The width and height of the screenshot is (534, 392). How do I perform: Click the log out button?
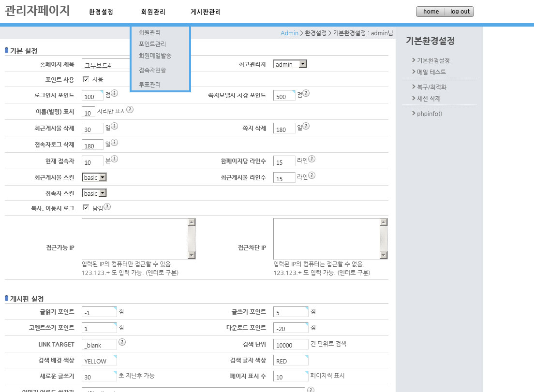pyautogui.click(x=460, y=12)
